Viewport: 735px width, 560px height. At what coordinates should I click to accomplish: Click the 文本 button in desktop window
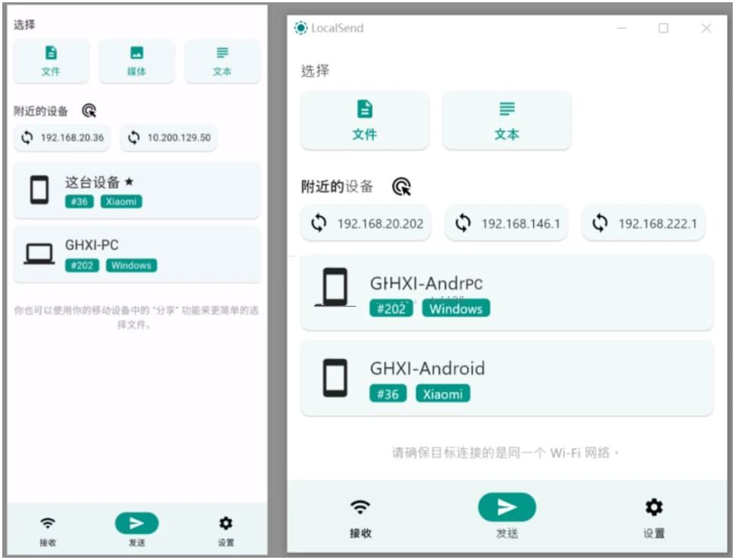[x=507, y=121]
